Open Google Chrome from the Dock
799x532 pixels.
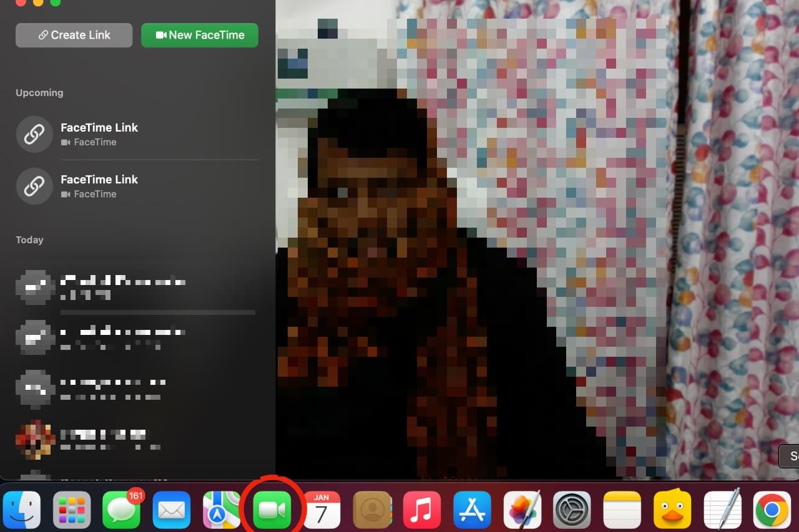tap(772, 509)
